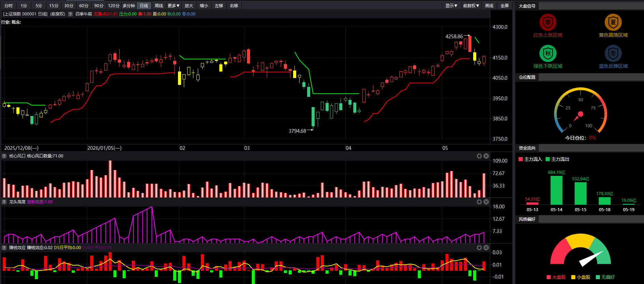
Task: Click 大盘股 red legend swatch
Action: click(x=549, y=277)
